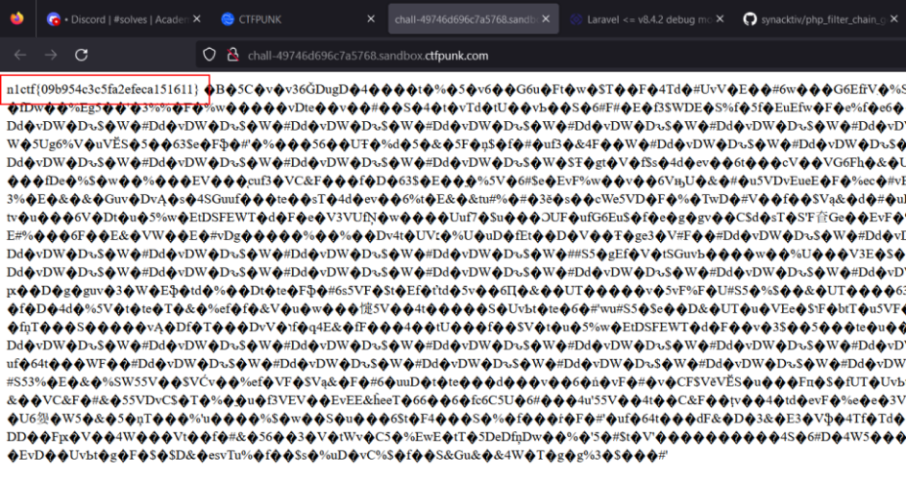
Task: Close the CTFPUNK tab
Action: coord(371,19)
